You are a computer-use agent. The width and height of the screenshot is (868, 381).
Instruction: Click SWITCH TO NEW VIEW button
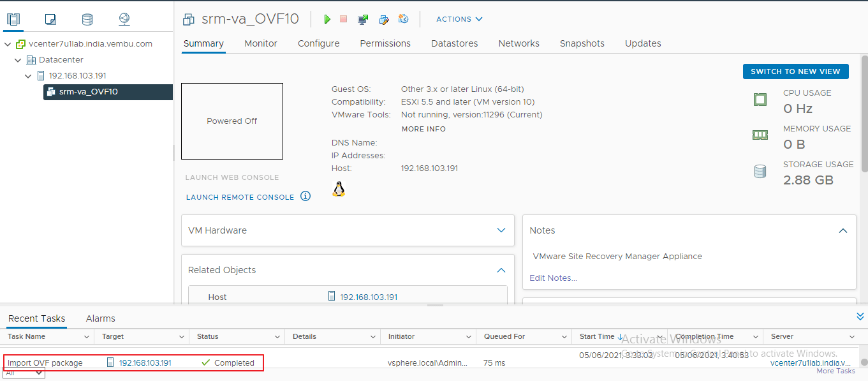(795, 71)
